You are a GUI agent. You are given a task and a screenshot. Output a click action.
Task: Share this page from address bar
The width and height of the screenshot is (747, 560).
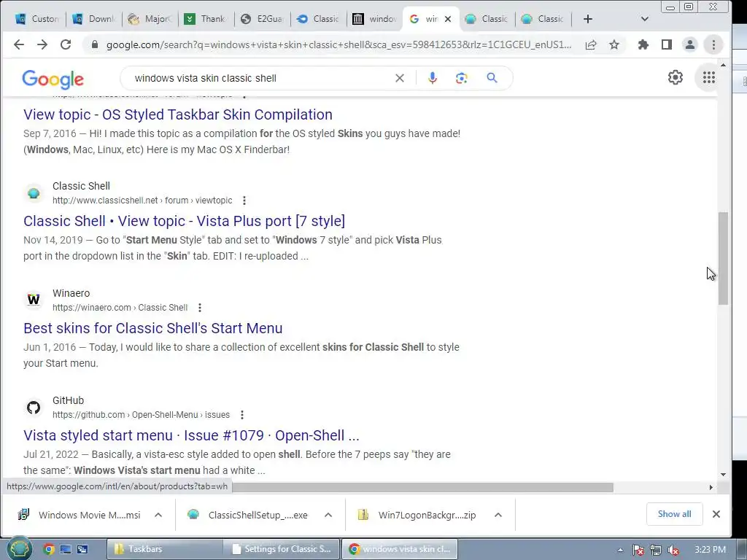pos(591,44)
